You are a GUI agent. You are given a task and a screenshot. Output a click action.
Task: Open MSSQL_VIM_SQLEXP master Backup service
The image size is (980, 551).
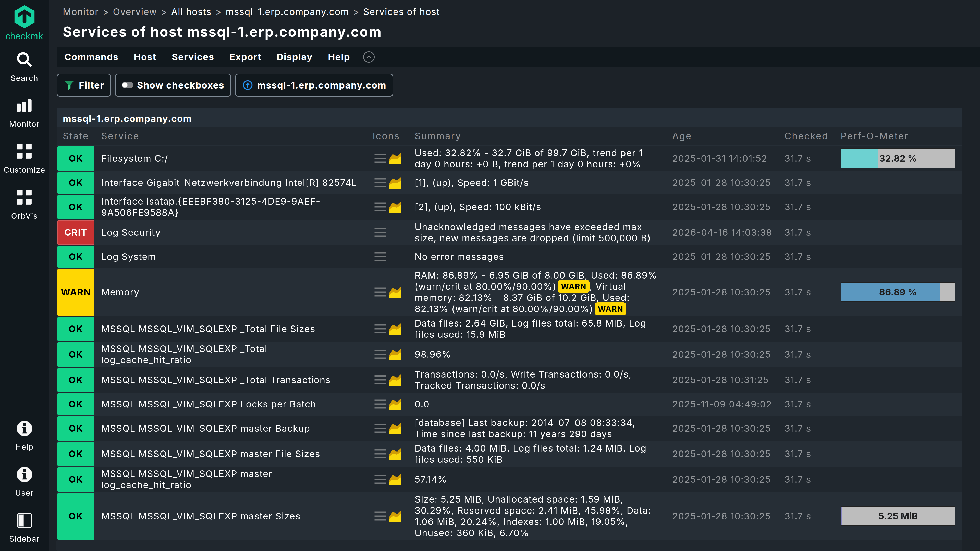205,428
